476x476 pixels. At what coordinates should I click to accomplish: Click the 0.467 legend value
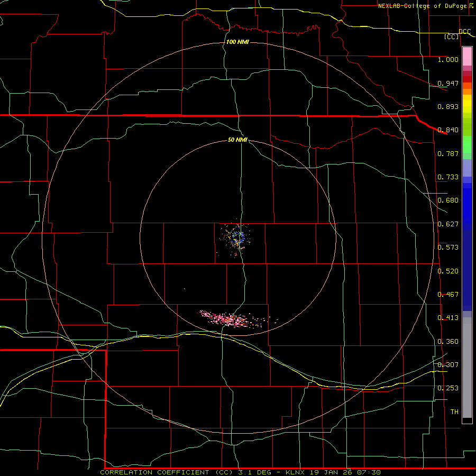448,295
